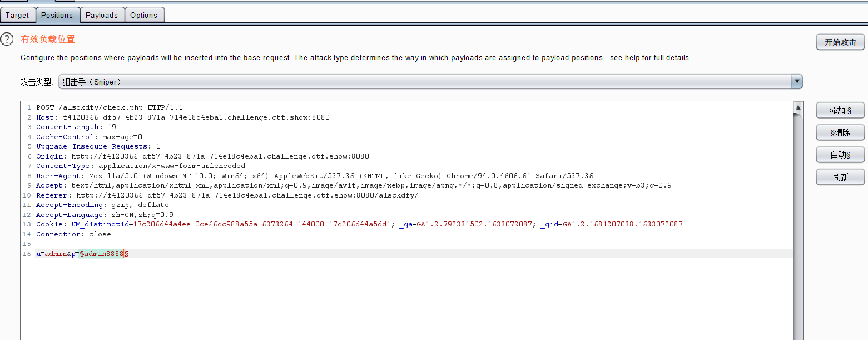The image size is (868, 340).
Task: Go to the Options tab
Action: point(144,15)
